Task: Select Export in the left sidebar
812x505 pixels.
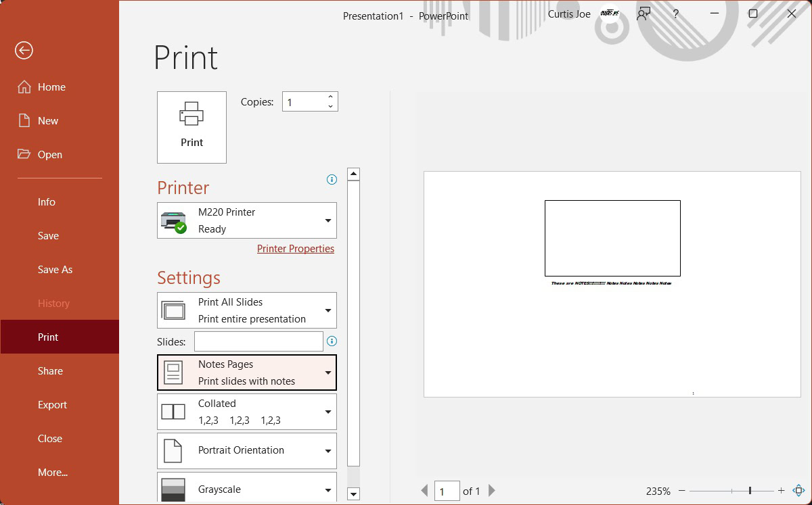Action: click(52, 405)
